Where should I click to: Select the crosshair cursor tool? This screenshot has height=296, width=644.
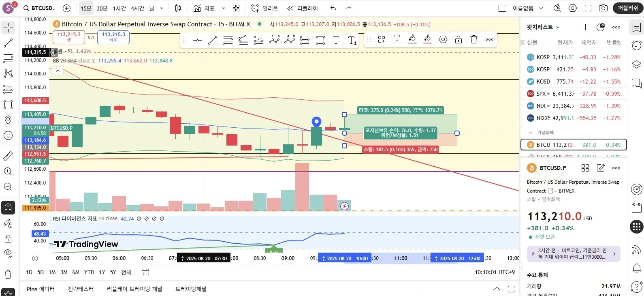(8, 28)
